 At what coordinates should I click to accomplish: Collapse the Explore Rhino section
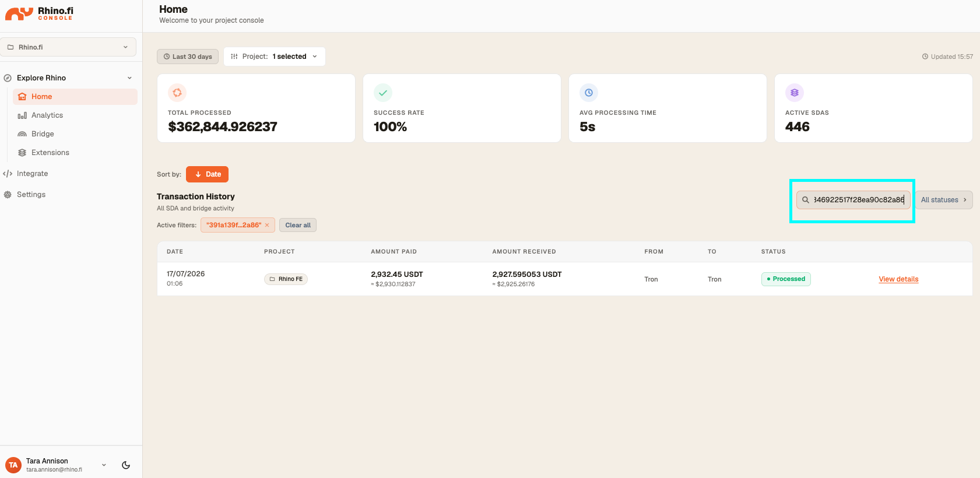(129, 78)
